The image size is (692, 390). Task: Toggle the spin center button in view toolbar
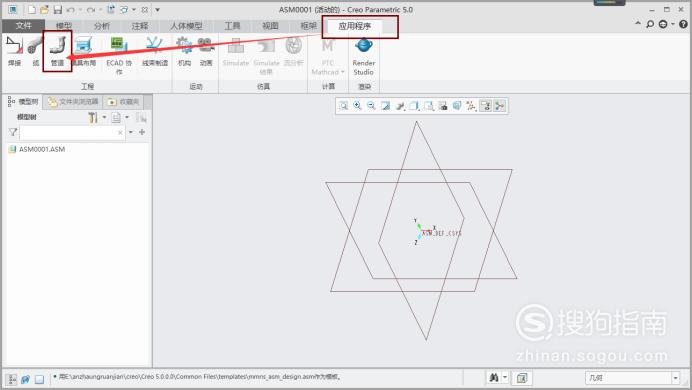pyautogui.click(x=500, y=106)
